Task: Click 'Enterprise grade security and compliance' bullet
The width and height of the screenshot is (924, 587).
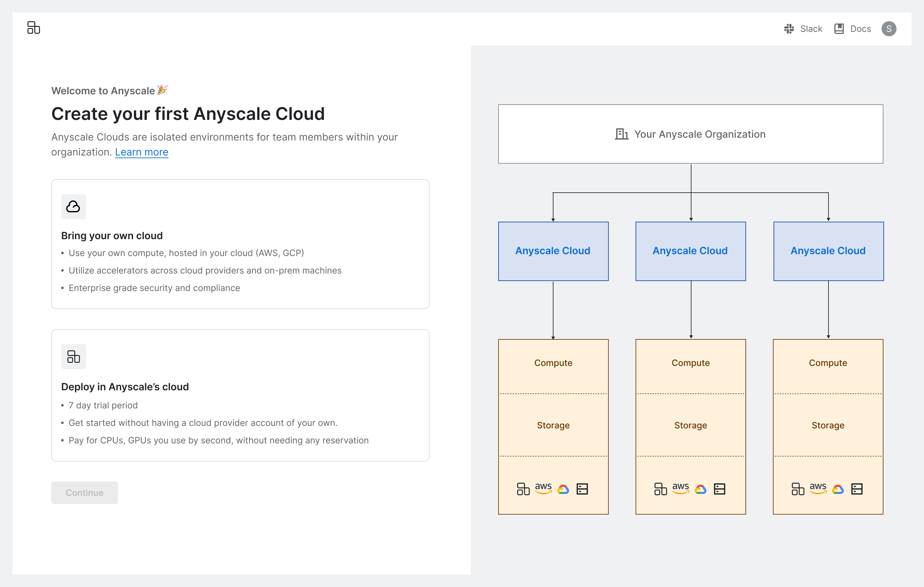Action: [x=154, y=288]
